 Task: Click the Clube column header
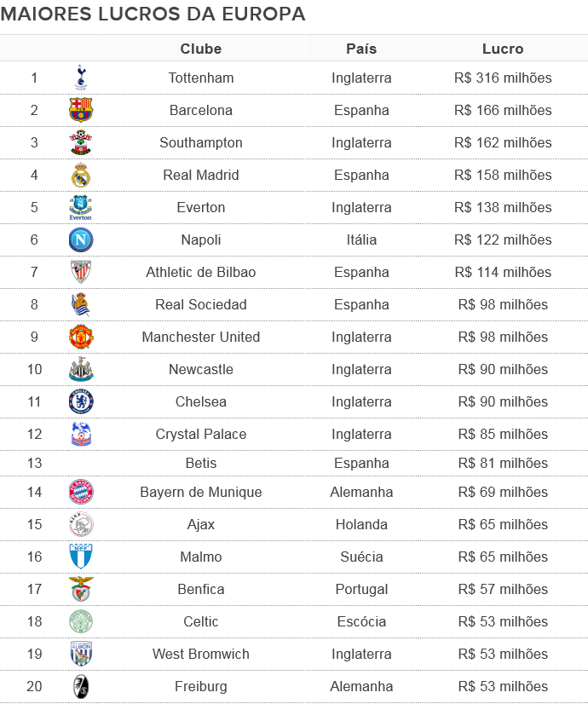point(201,49)
